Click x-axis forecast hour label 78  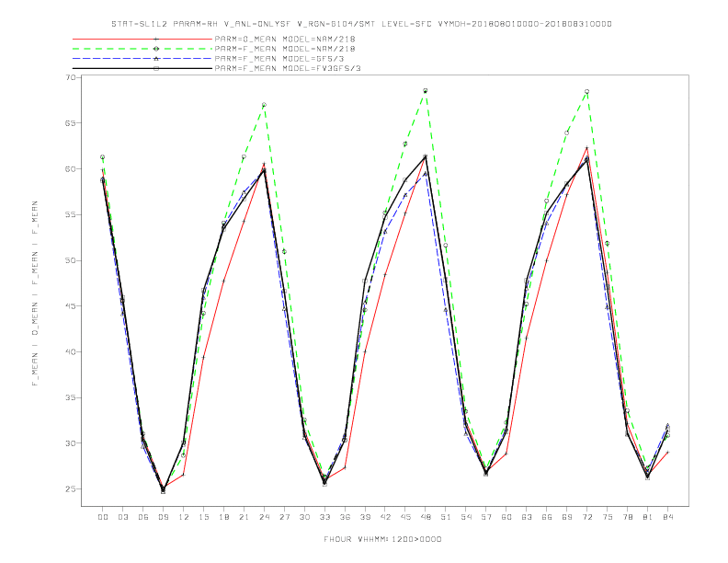(627, 517)
